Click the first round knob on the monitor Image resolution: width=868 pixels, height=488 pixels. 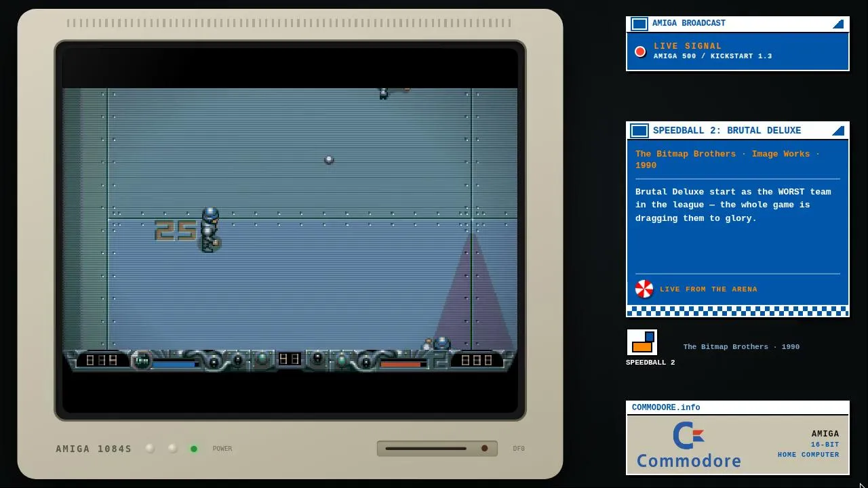[x=150, y=449]
